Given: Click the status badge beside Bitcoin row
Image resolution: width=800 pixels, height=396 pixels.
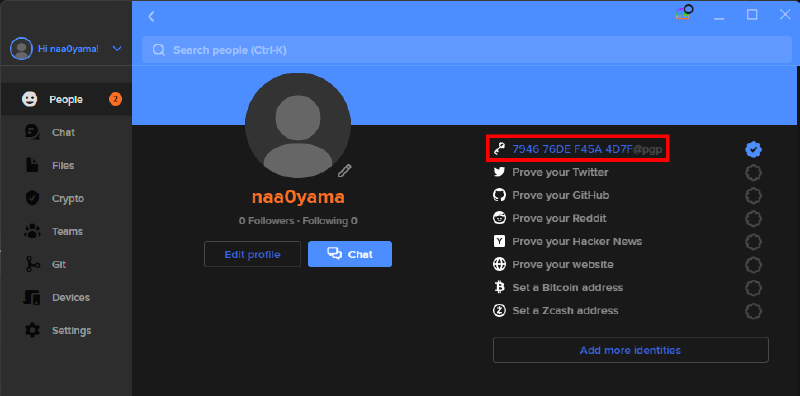Looking at the screenshot, I should pyautogui.click(x=754, y=287).
